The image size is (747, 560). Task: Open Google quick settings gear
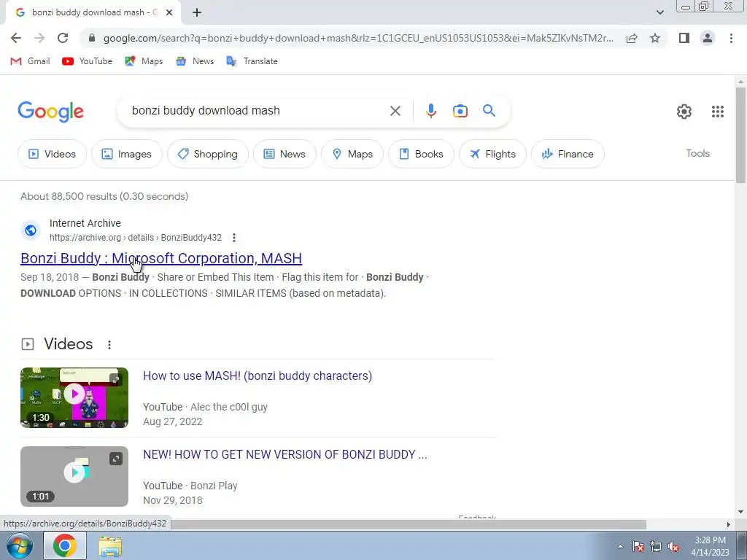click(x=684, y=112)
